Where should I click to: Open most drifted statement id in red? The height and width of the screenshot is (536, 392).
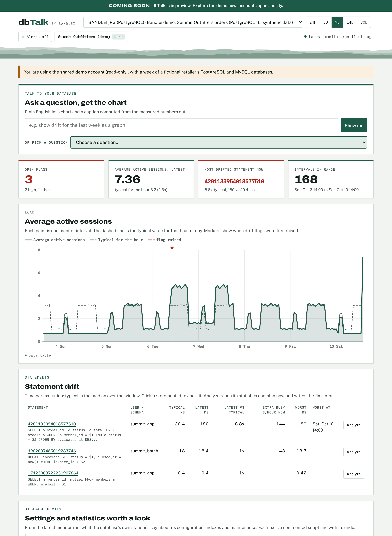coord(234,181)
